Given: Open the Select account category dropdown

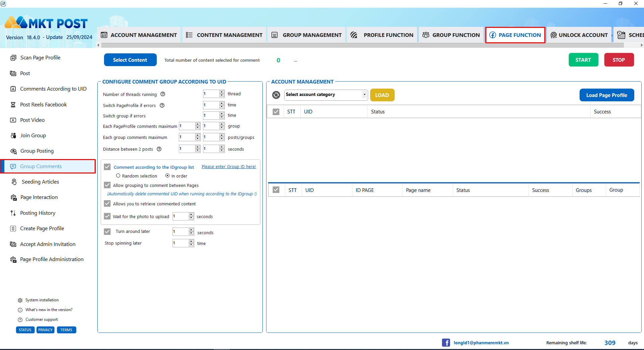Looking at the screenshot, I should (326, 95).
